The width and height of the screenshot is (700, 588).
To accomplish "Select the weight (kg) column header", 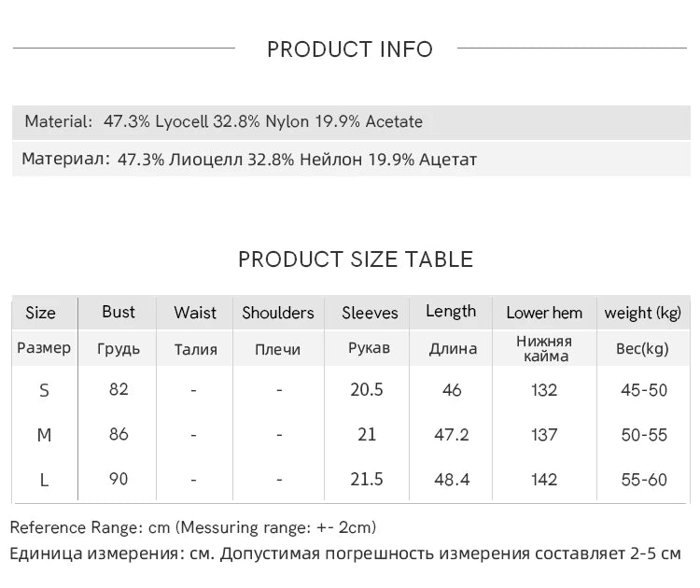I will 643,313.
